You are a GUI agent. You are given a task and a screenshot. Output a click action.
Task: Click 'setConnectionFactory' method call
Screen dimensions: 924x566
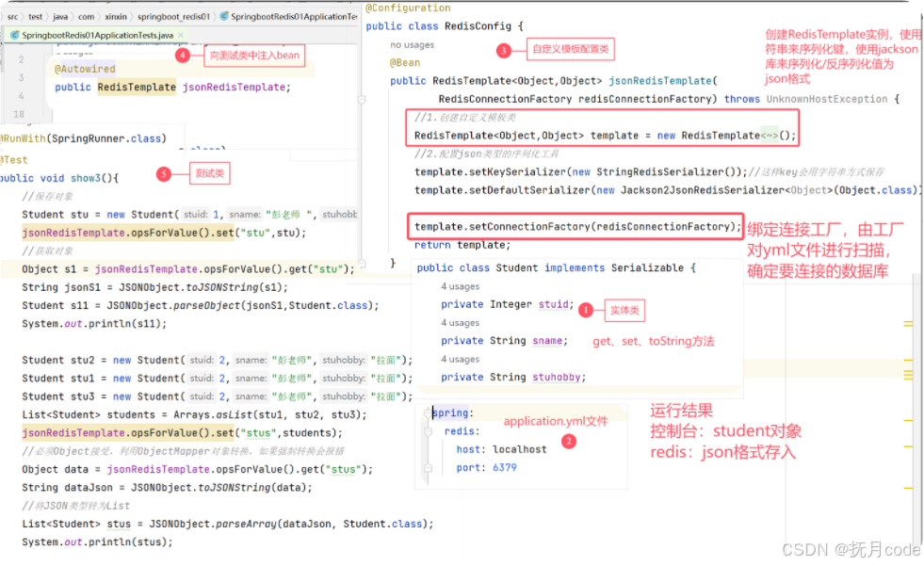point(529,227)
